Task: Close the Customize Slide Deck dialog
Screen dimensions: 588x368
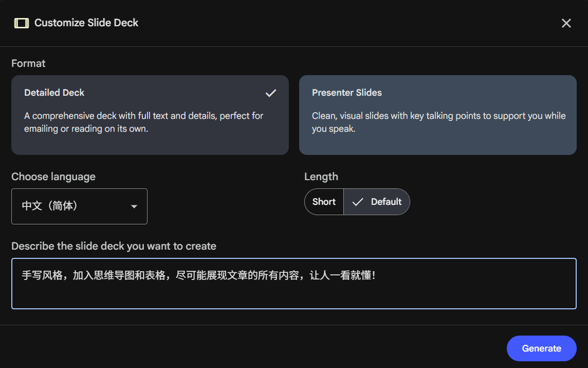Action: pyautogui.click(x=566, y=23)
